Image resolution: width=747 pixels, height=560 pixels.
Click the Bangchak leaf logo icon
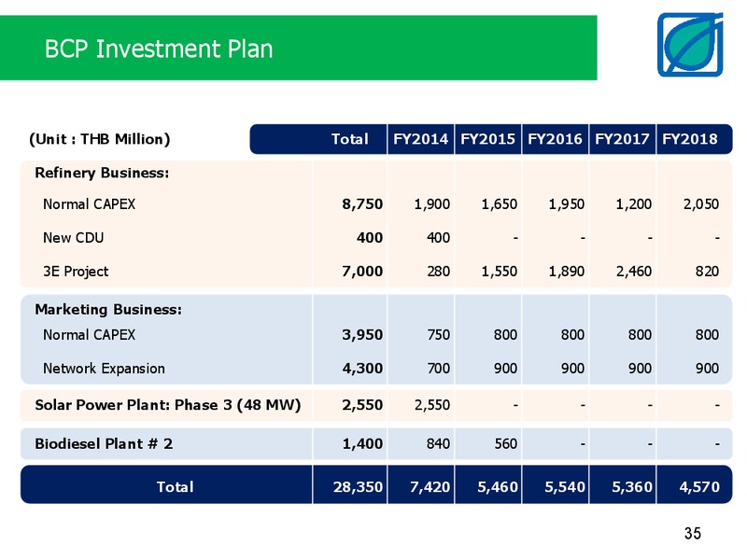pos(690,45)
